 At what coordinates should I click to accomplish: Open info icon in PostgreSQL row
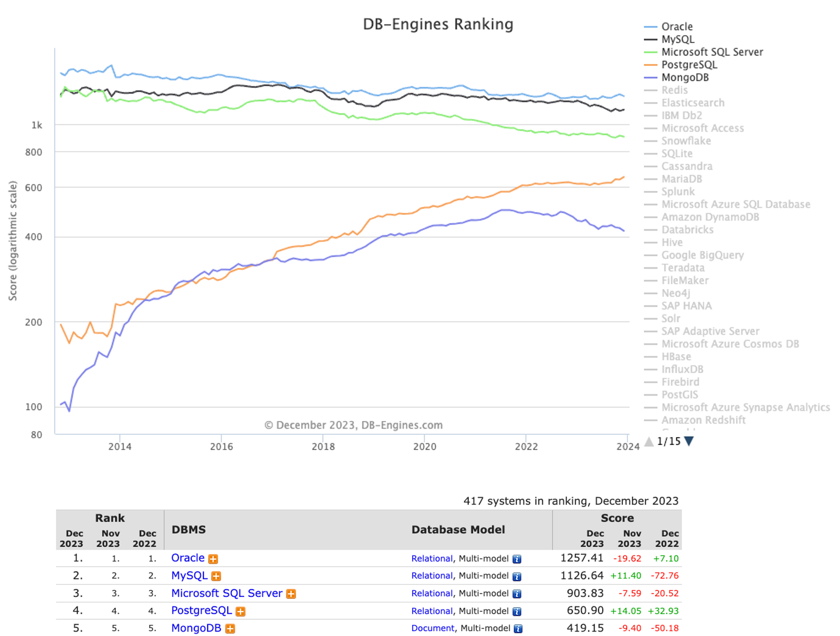pyautogui.click(x=517, y=612)
